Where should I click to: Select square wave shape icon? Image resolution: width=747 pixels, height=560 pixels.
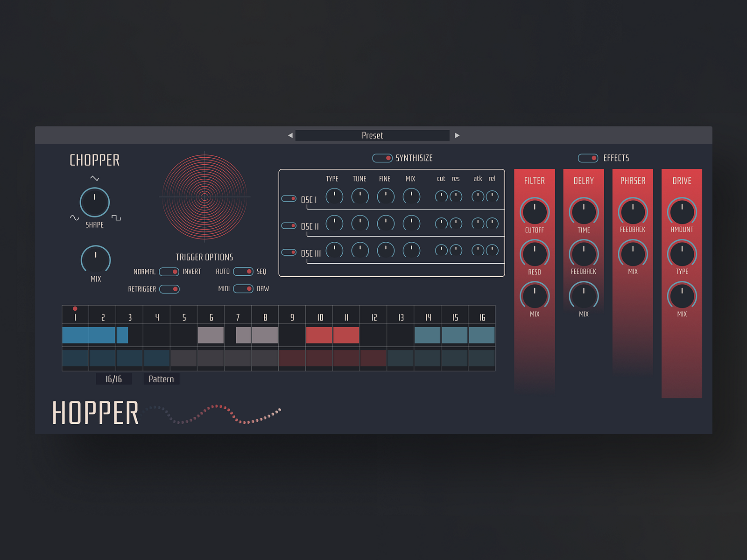(116, 218)
